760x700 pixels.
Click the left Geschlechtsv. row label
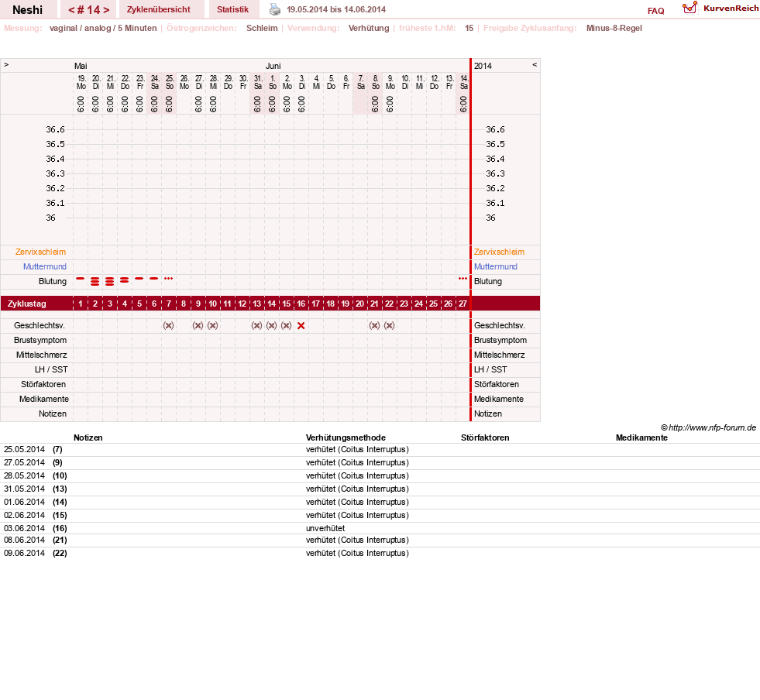[40, 325]
